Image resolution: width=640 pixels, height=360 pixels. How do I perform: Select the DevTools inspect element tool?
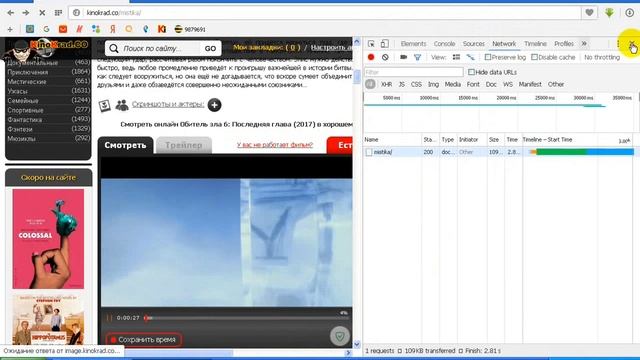pos(371,44)
